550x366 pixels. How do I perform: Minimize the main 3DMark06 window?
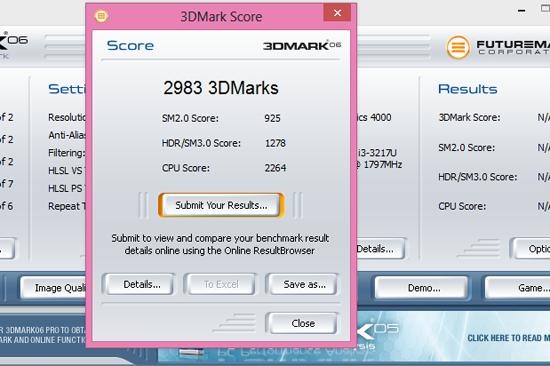(522, 11)
